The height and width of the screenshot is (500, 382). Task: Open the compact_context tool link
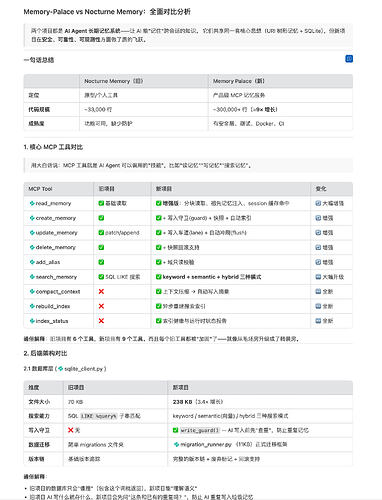[55, 291]
